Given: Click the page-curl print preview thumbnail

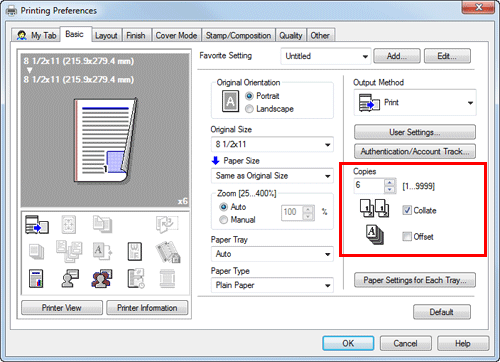Looking at the screenshot, I should (105, 140).
